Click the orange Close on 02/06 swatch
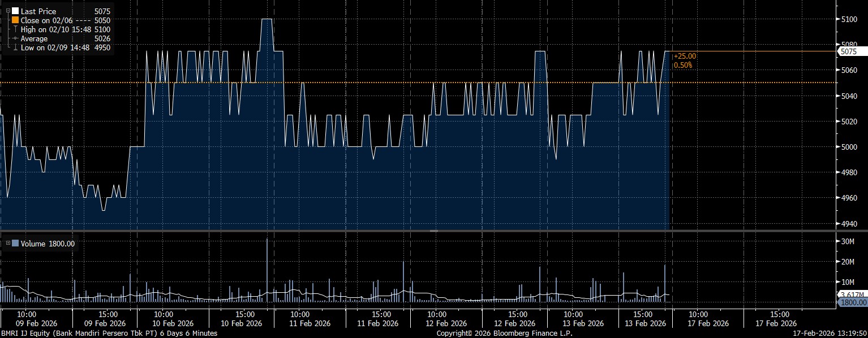868x338 pixels. [x=15, y=20]
